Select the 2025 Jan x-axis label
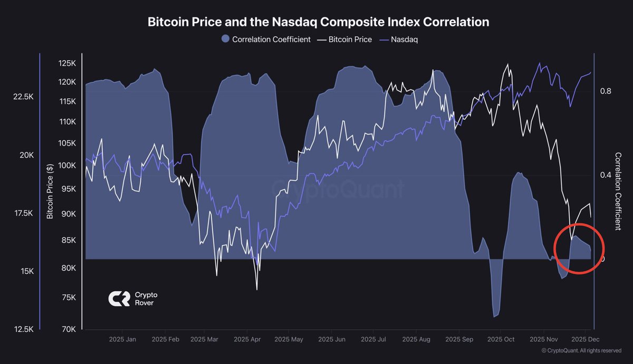The height and width of the screenshot is (364, 633). point(122,339)
